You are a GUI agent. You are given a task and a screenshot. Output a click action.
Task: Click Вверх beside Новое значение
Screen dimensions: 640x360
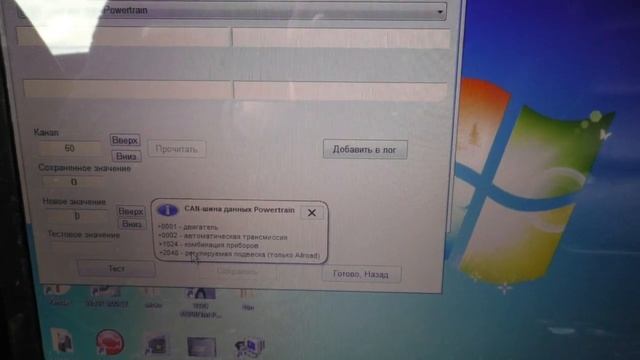point(131,211)
